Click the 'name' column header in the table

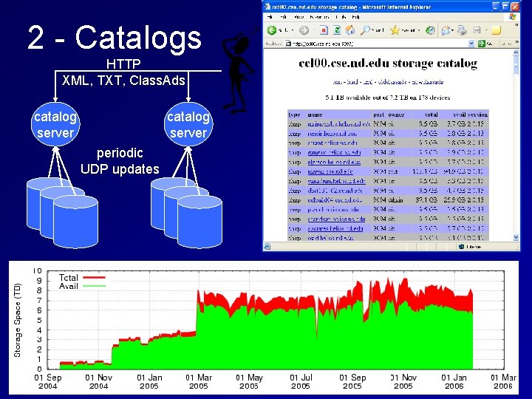315,115
